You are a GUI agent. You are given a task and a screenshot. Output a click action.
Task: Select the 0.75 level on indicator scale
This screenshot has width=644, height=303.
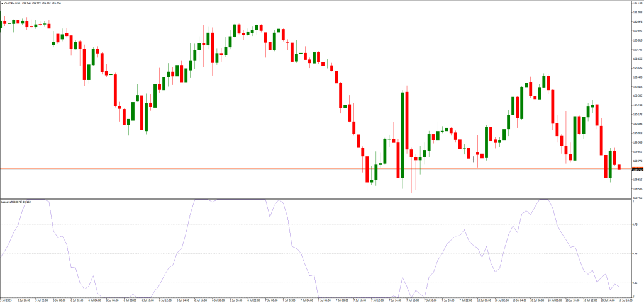click(634, 224)
